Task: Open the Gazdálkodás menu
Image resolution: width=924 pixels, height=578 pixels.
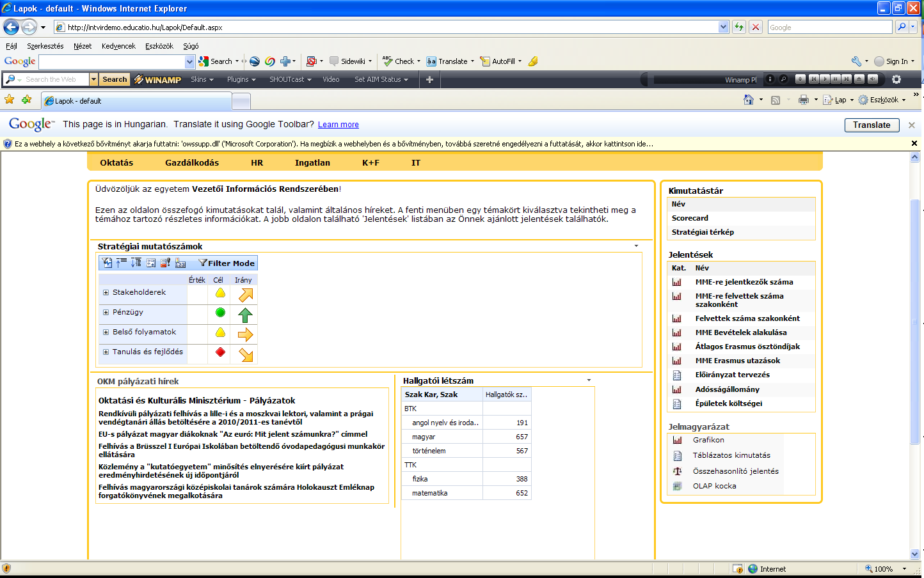Action: coord(192,162)
